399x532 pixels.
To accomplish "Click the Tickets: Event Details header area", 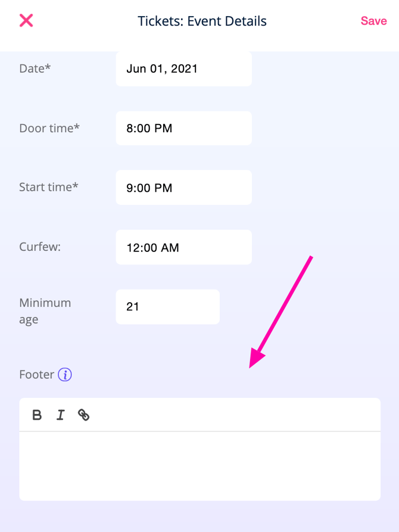I will 202,21.
